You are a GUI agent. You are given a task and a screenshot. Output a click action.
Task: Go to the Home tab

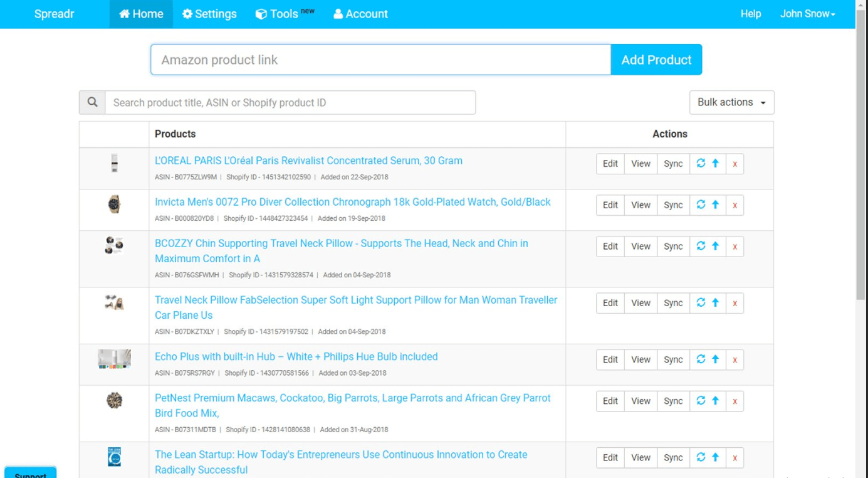[141, 14]
